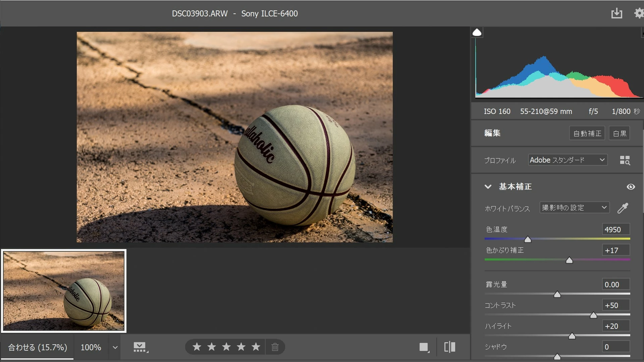Viewport: 644px width, 362px height.
Task: Open the 撮影時の設定 white balance dropdown
Action: pos(574,207)
